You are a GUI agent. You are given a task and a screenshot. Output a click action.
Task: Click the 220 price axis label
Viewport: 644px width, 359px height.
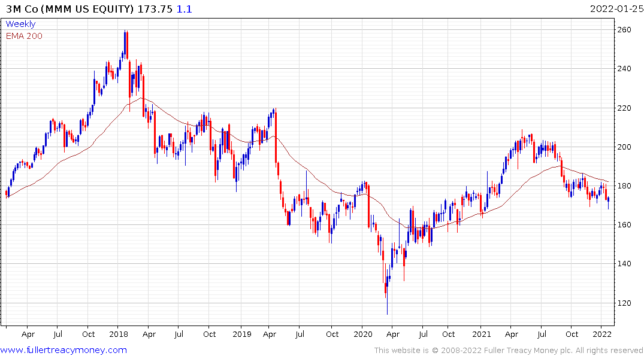[x=624, y=108]
